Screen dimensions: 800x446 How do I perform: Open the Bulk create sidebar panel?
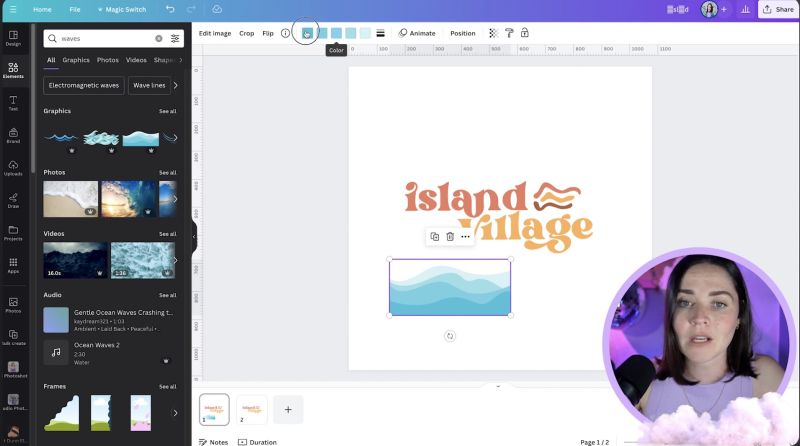coord(13,337)
